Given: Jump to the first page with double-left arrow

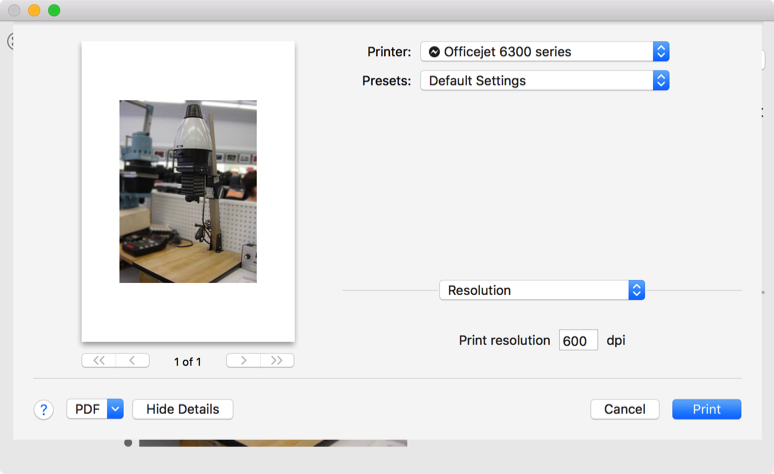Looking at the screenshot, I should pos(99,360).
